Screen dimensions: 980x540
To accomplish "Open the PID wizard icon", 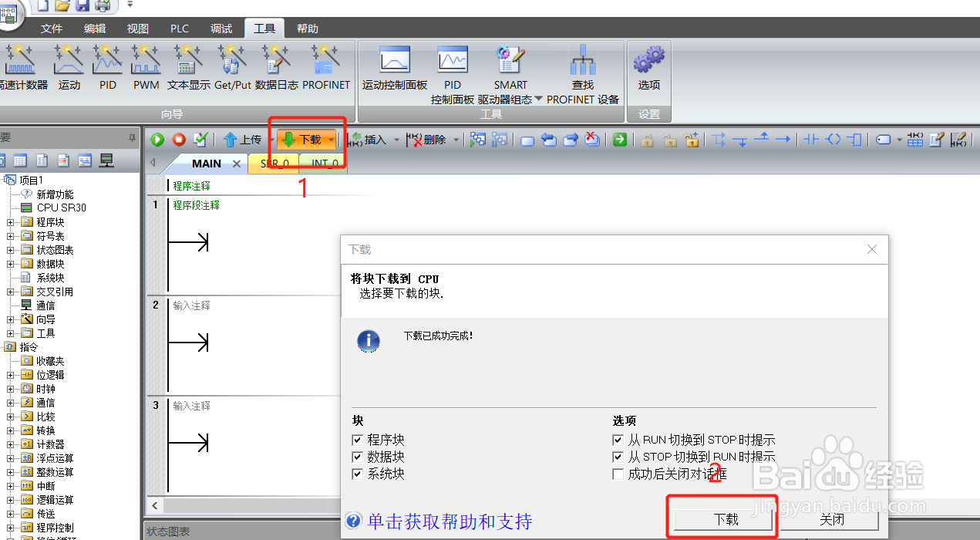I will (107, 67).
